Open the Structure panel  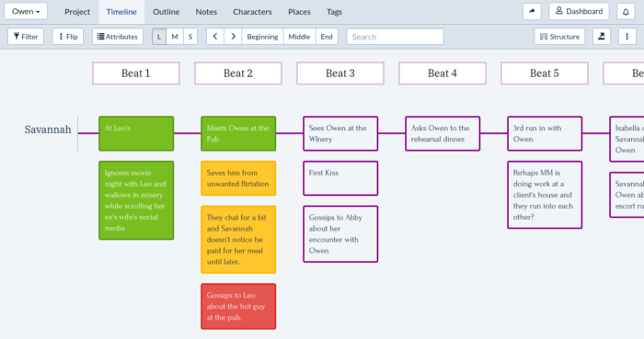559,37
